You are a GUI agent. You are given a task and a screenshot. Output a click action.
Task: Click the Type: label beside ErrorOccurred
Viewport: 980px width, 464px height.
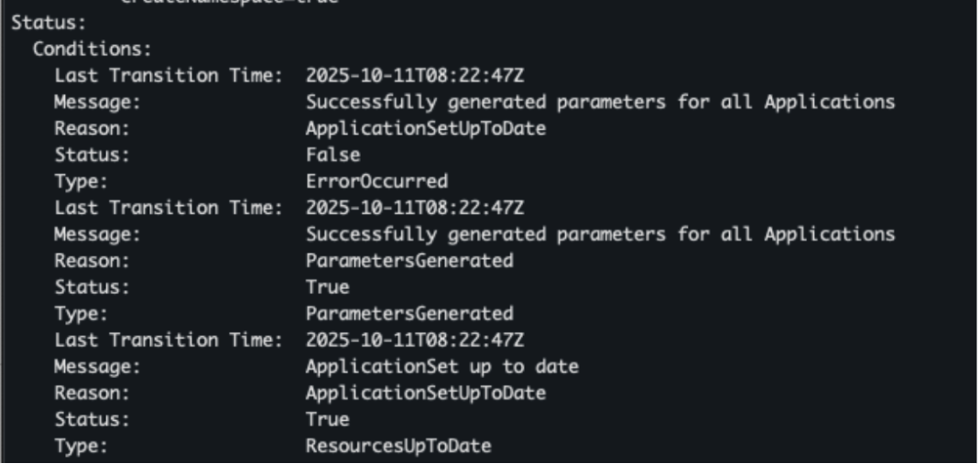coord(82,181)
